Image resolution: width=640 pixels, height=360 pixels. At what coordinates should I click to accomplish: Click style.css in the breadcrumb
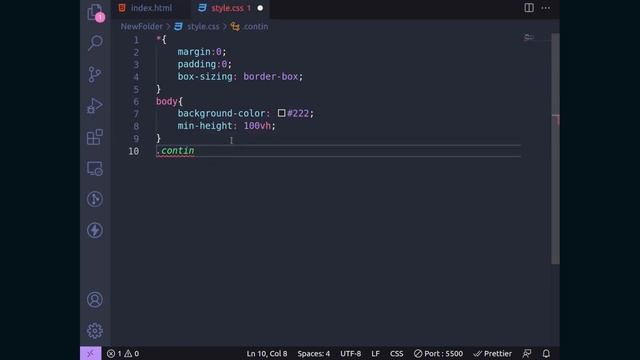[203, 27]
